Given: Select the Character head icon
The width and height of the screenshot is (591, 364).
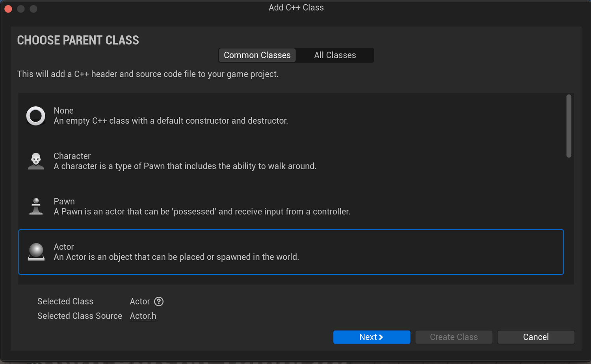Looking at the screenshot, I should (36, 161).
